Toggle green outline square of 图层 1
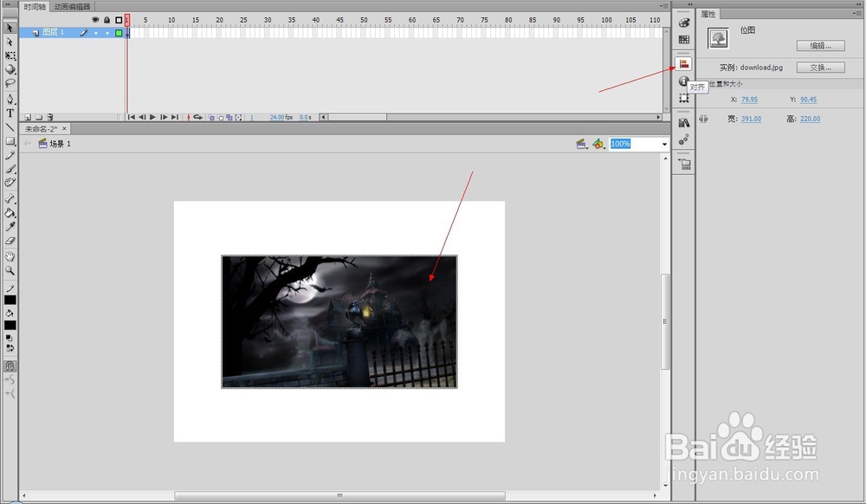Viewport: 866px width, 504px height. point(118,33)
